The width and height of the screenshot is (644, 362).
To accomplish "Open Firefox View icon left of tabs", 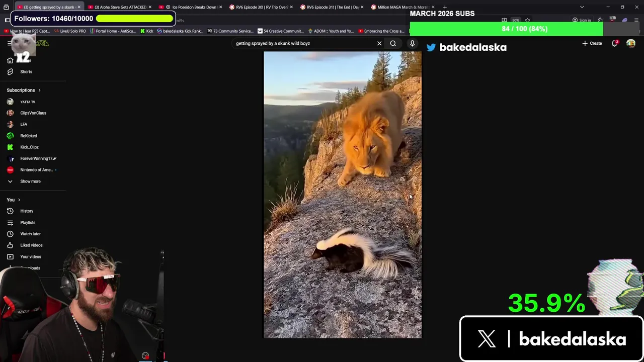I will click(6, 7).
